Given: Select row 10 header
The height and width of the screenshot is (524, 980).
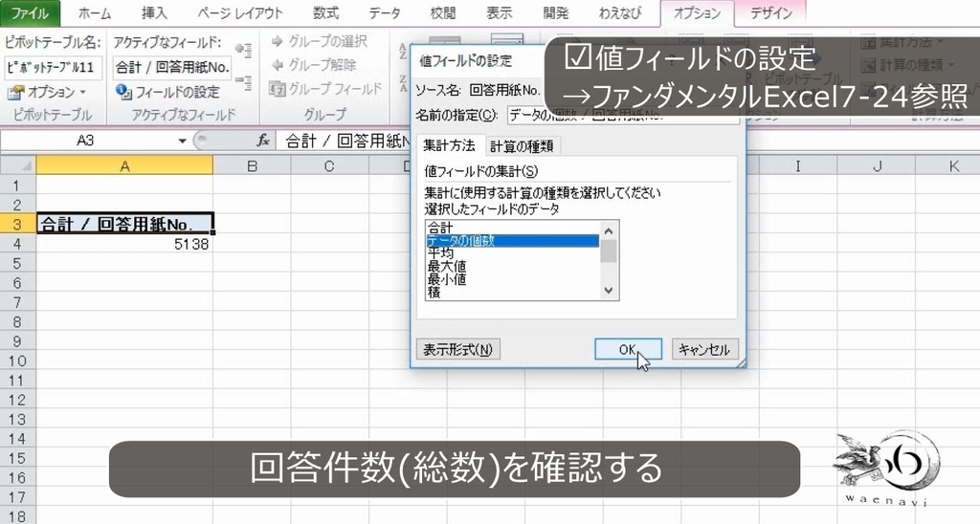Looking at the screenshot, I should [x=17, y=360].
